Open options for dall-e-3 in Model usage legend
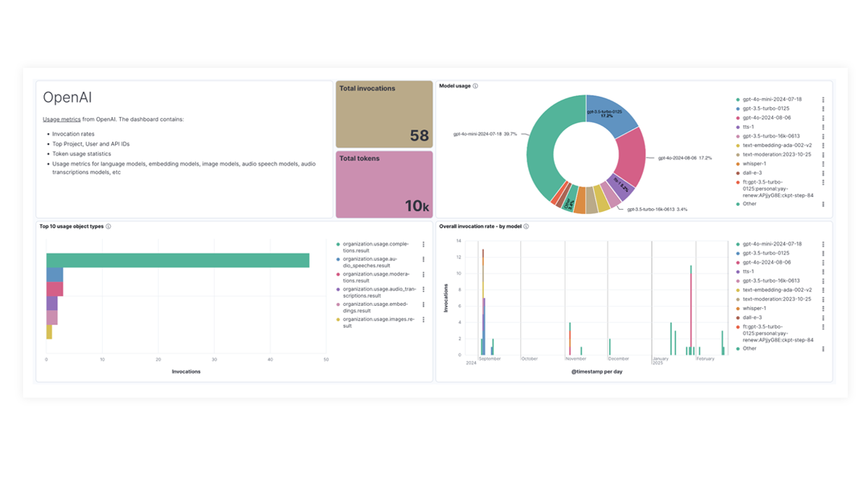This screenshot has height=488, width=868. [823, 173]
